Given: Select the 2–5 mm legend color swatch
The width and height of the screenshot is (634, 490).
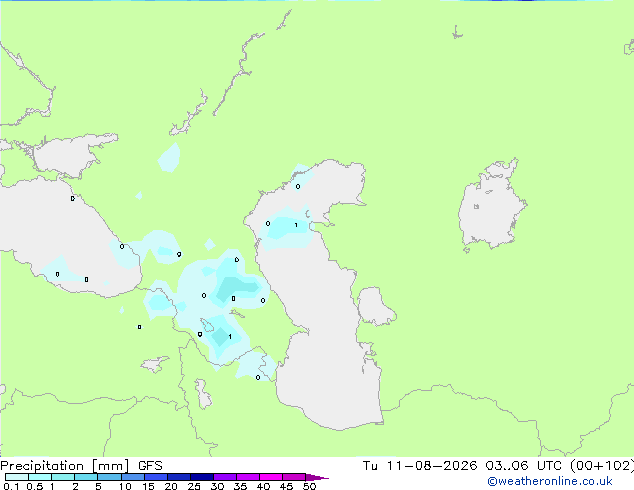Looking at the screenshot, I should [86, 477].
